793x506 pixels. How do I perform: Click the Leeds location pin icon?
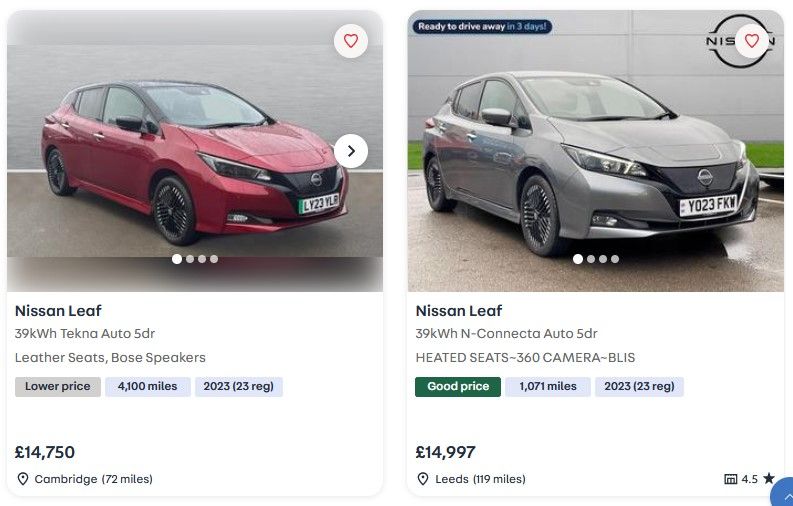point(424,479)
